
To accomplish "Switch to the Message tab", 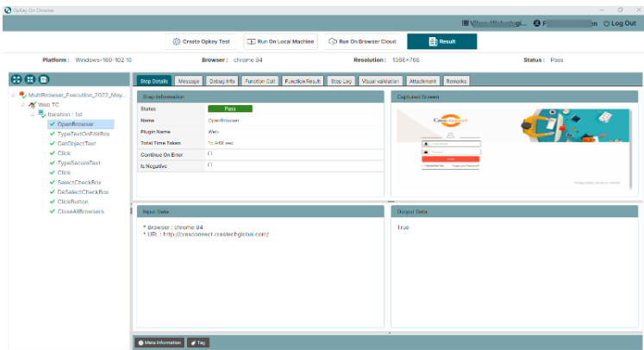I will pos(189,81).
